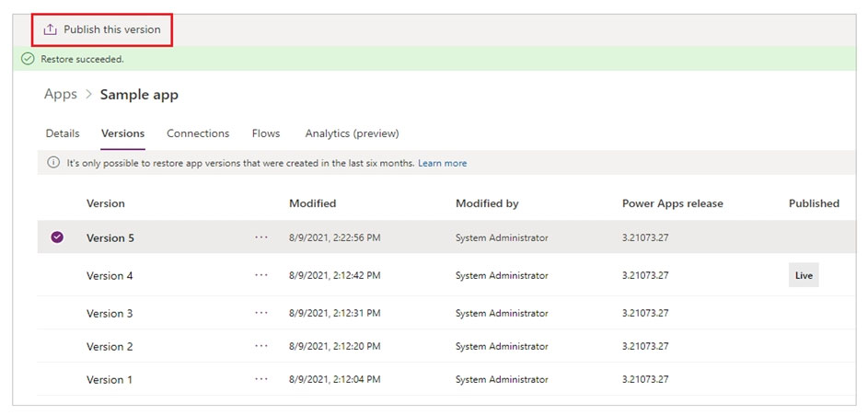The width and height of the screenshot is (868, 415).
Task: Click the Publish this version upload icon
Action: click(51, 29)
